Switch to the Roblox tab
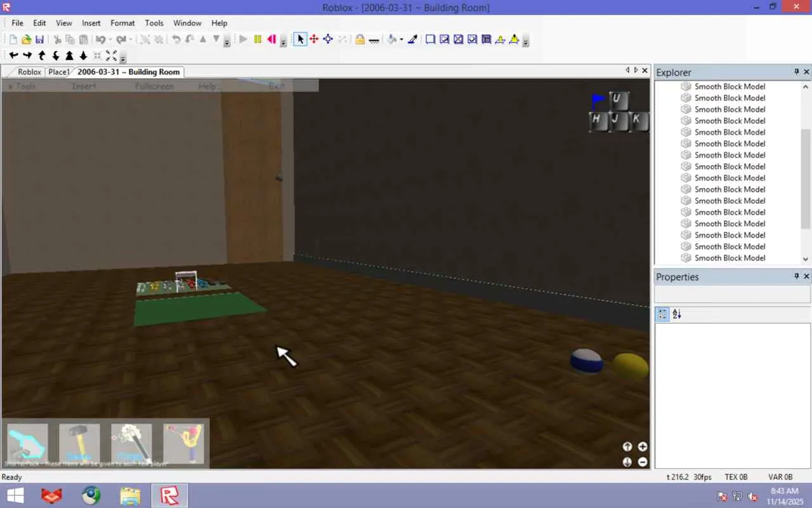Image resolution: width=812 pixels, height=508 pixels. point(29,72)
